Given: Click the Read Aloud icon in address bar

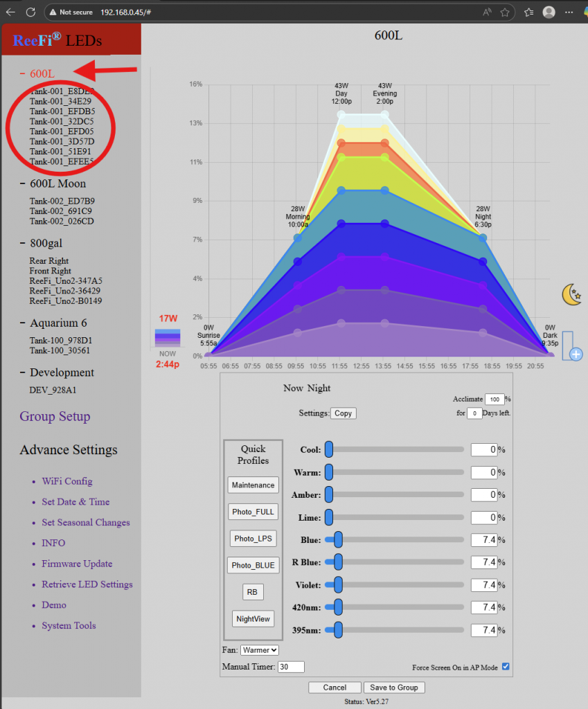Looking at the screenshot, I should [487, 12].
